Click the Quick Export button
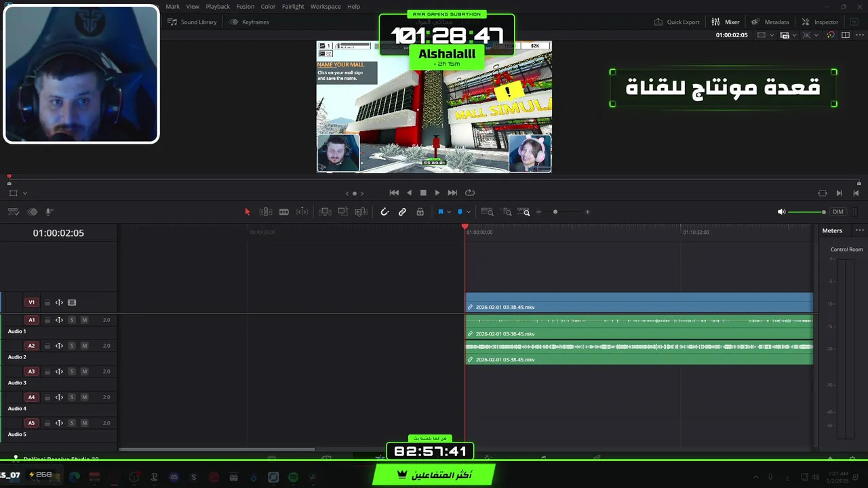Image resolution: width=868 pixels, height=488 pixels. point(677,22)
